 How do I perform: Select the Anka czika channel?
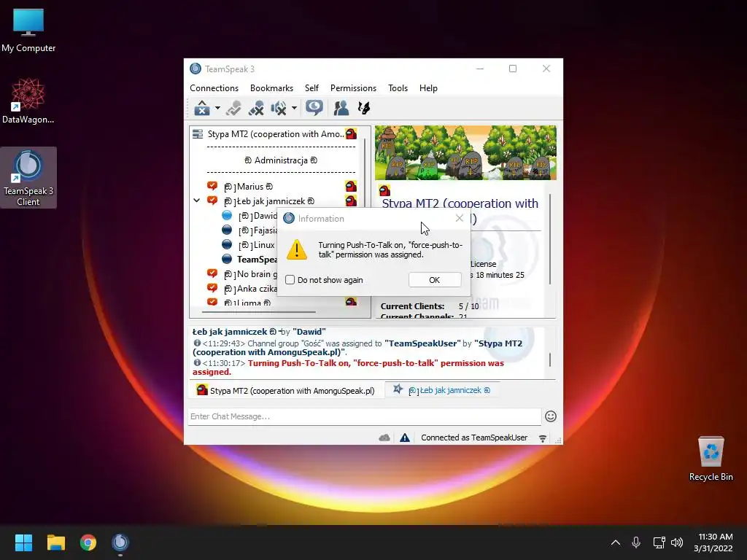click(250, 289)
